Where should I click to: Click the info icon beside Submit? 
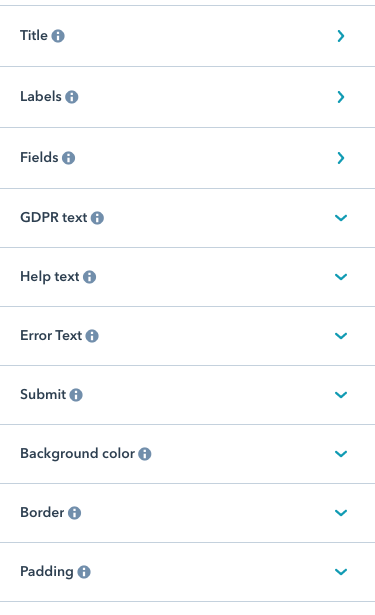(x=76, y=395)
